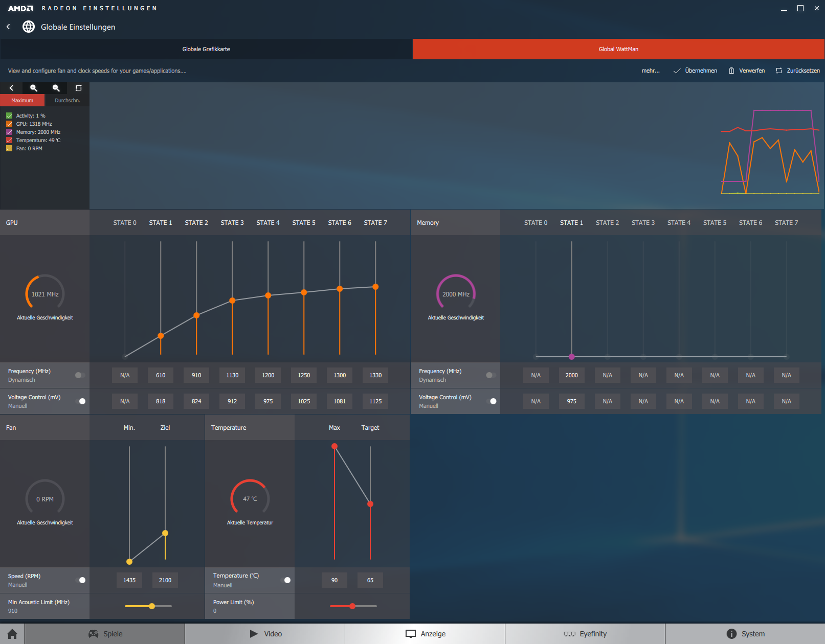Edit target temperature field 65
The width and height of the screenshot is (825, 644).
click(370, 580)
